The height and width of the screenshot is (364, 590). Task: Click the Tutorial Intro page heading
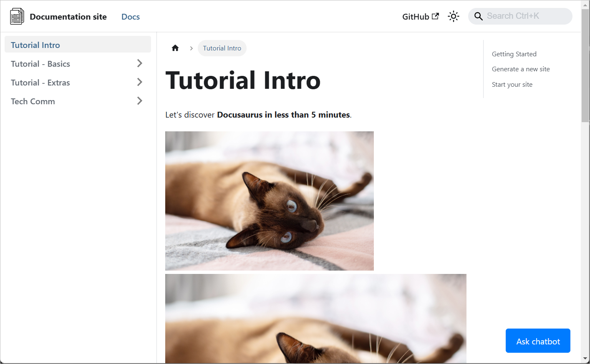pyautogui.click(x=243, y=80)
